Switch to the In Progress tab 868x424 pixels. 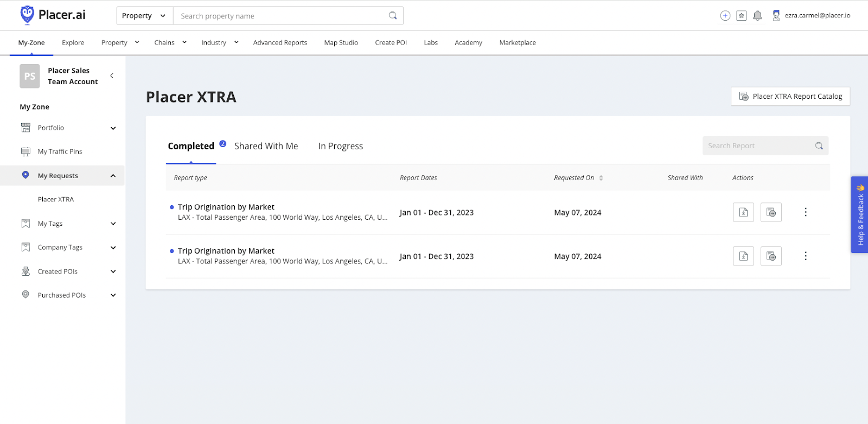tap(341, 146)
